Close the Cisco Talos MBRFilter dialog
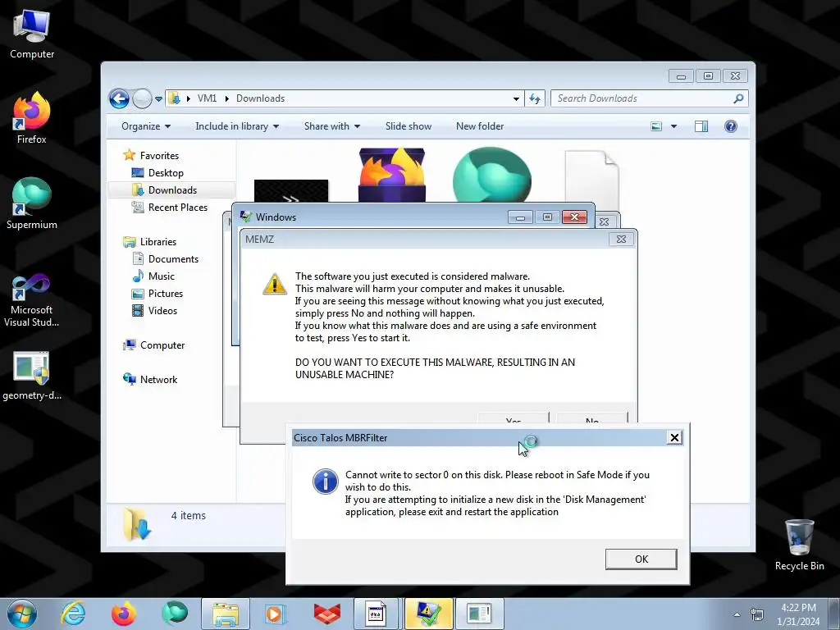The height and width of the screenshot is (630, 840). point(674,438)
